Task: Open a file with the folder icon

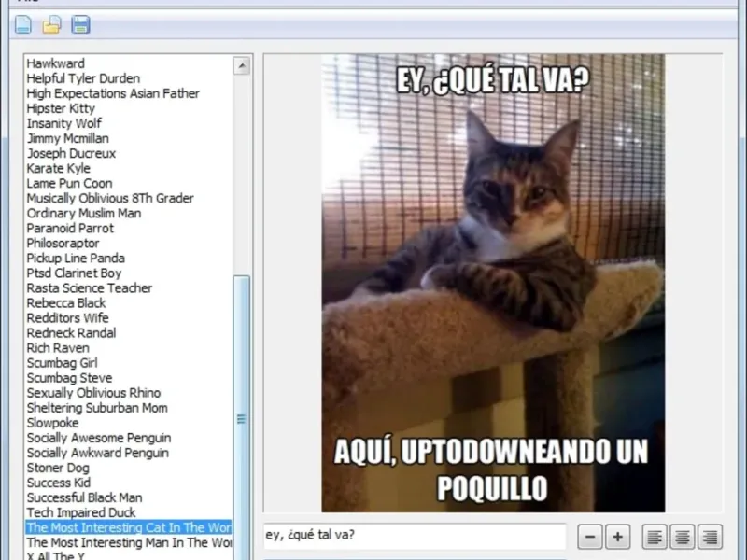Action: coord(51,25)
